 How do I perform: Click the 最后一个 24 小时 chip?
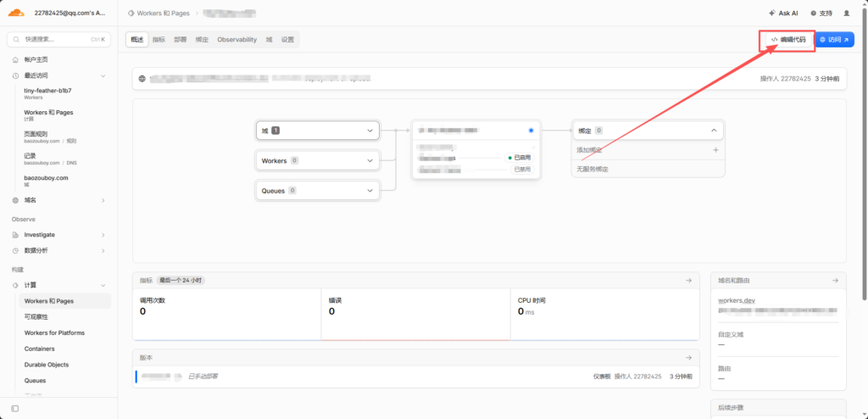181,281
